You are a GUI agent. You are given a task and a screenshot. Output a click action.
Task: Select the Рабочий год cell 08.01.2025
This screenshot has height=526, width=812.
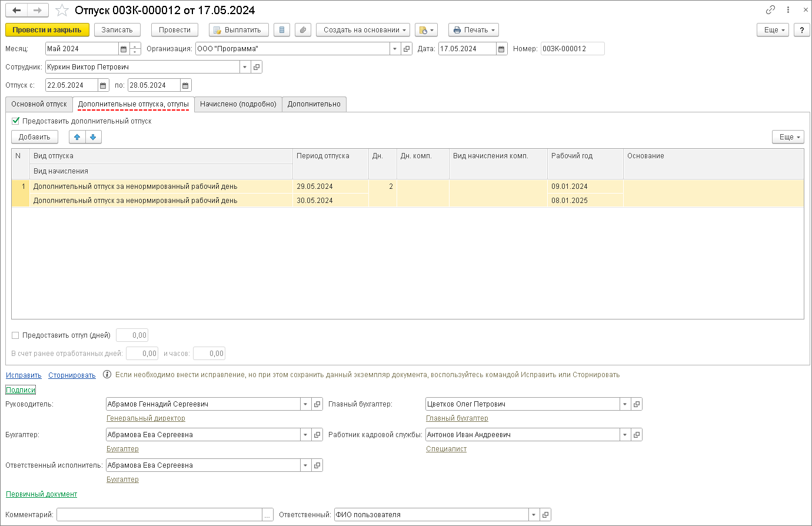pyautogui.click(x=585, y=201)
